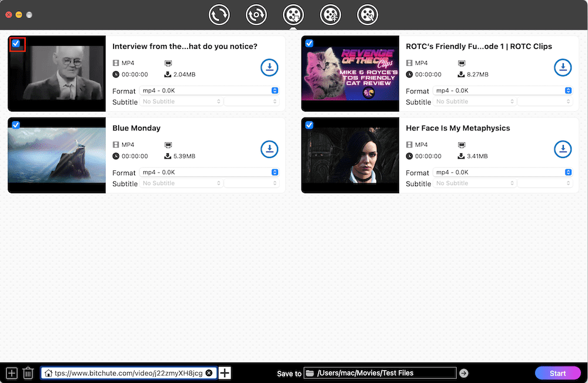
Task: Download the Interview video with arrow icon
Action: 269,68
